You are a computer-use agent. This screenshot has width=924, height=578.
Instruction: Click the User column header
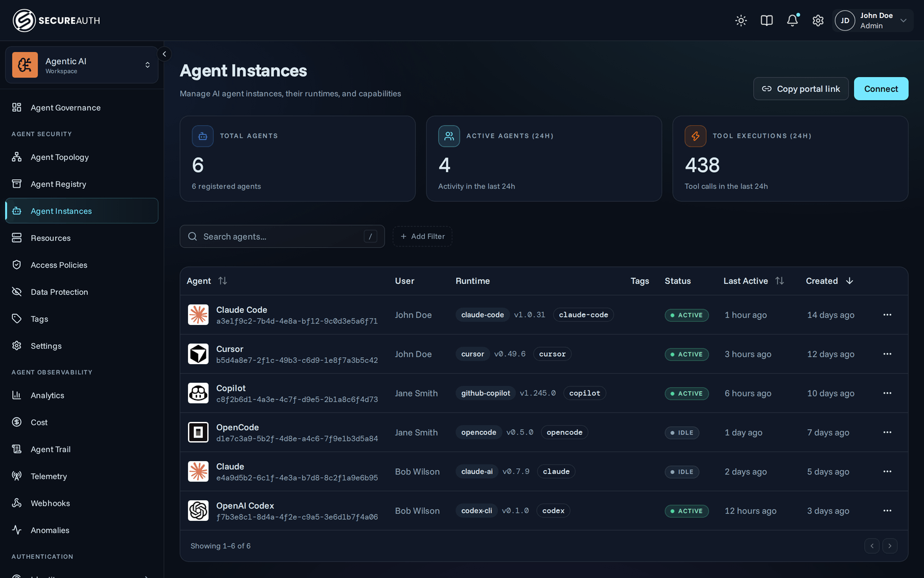[404, 281]
